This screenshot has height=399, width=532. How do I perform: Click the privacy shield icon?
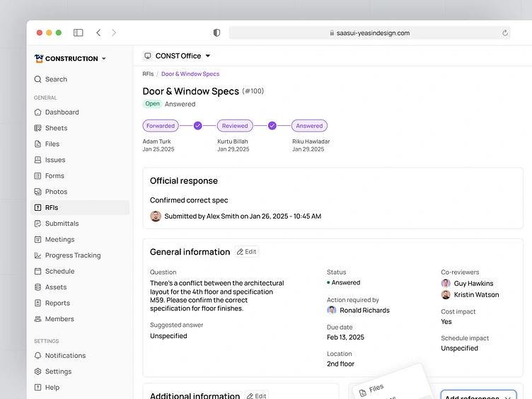click(216, 33)
